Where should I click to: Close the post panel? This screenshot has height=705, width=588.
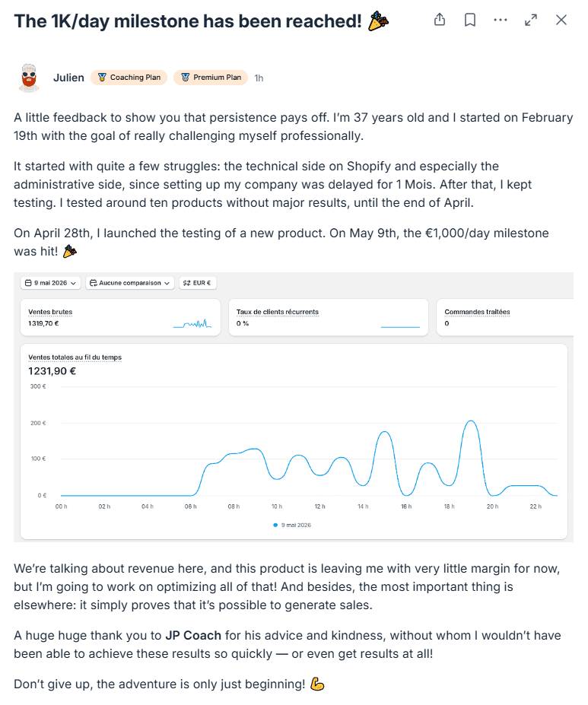(561, 20)
